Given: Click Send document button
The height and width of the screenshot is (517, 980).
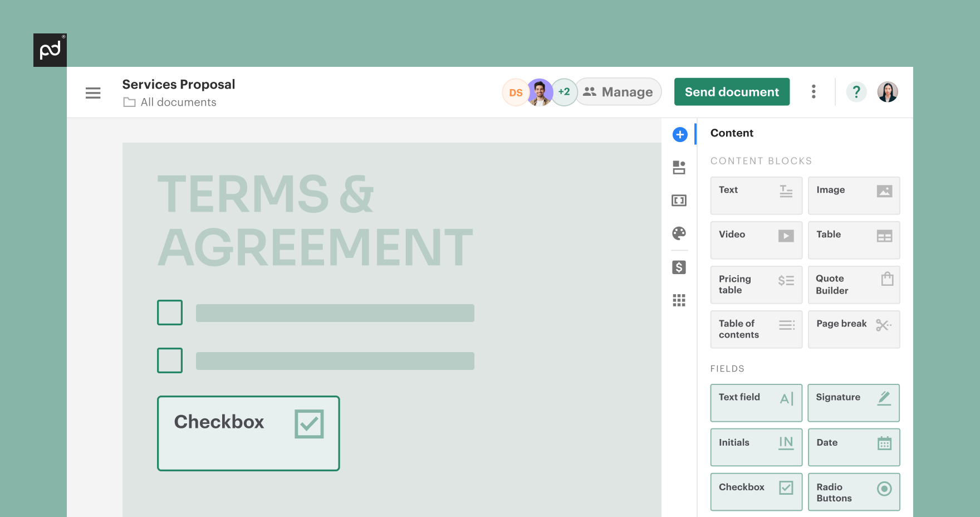Looking at the screenshot, I should click(x=732, y=92).
